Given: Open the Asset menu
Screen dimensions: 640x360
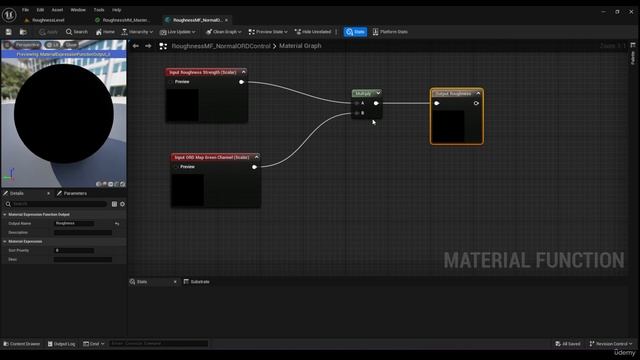Looking at the screenshot, I should click(x=57, y=10).
